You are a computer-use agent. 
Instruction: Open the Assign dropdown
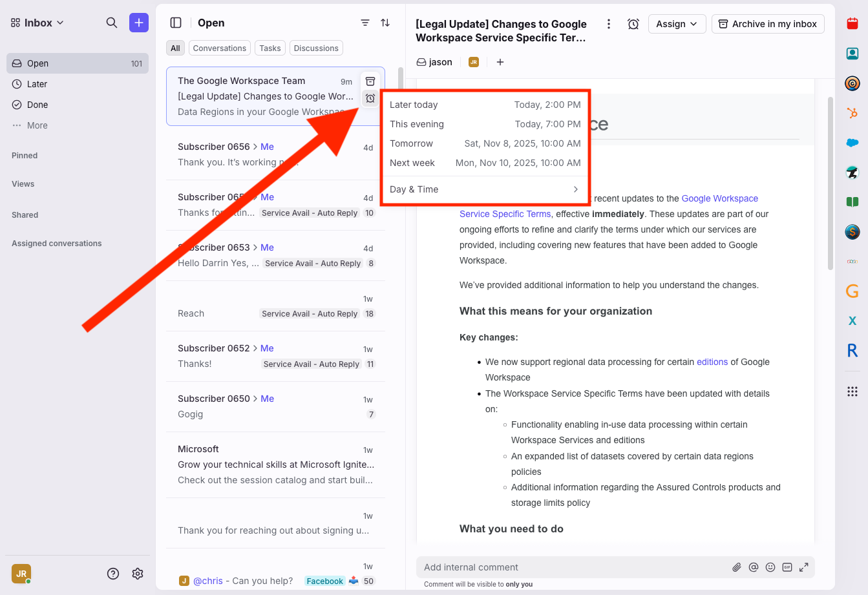677,24
